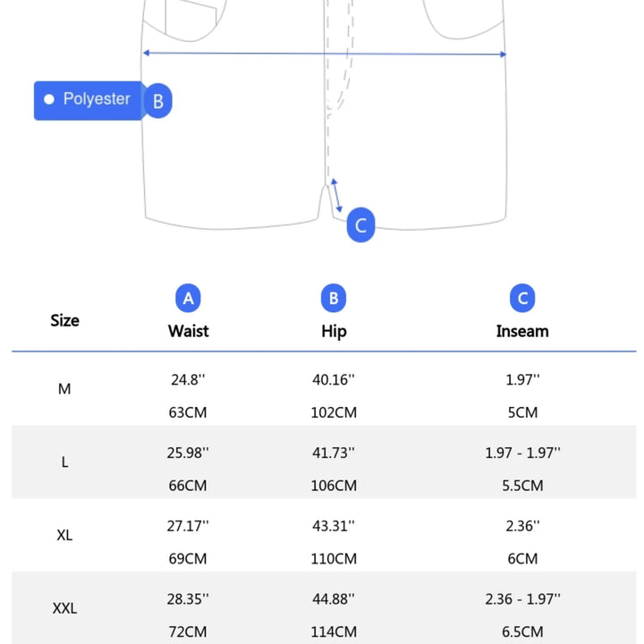
Task: Click the Size column header
Action: pos(64,320)
